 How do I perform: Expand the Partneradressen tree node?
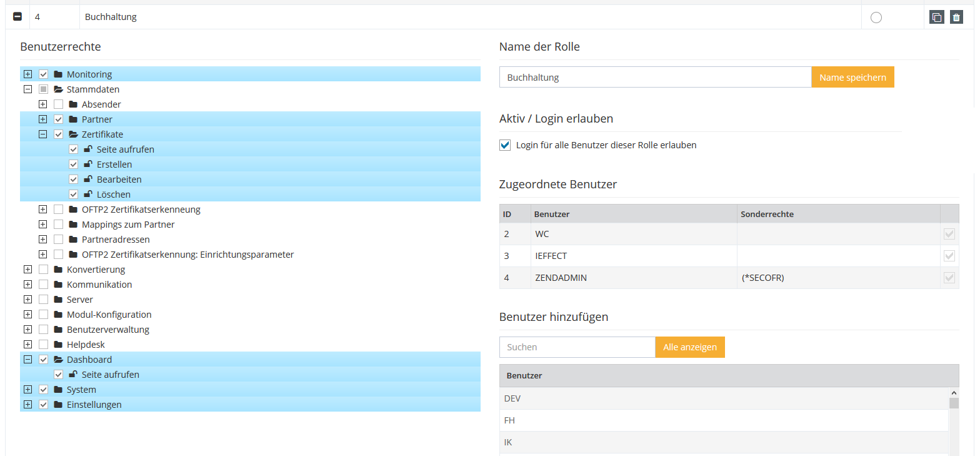coord(42,240)
